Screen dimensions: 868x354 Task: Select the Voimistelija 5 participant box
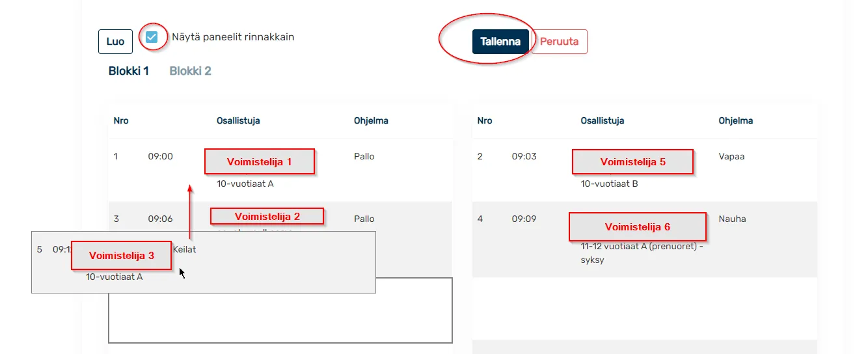(x=632, y=162)
